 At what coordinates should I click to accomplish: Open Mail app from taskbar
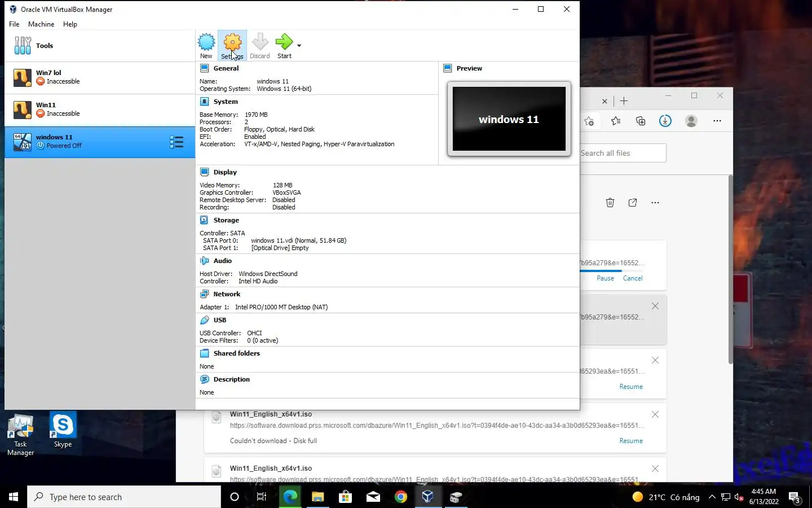(373, 497)
